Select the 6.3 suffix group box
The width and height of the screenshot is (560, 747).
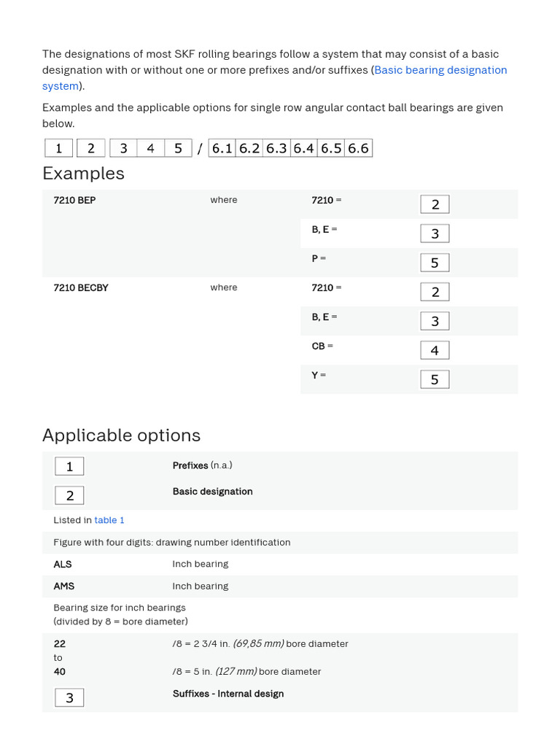point(276,148)
